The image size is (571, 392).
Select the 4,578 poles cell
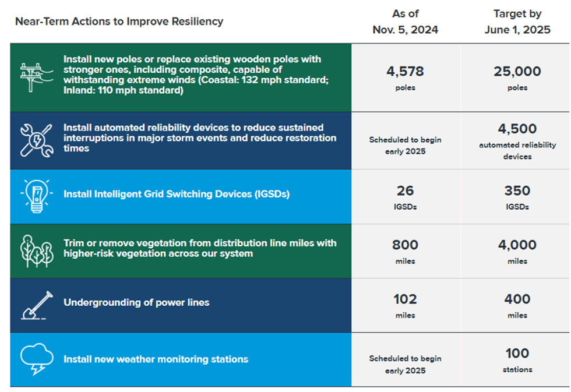coord(406,77)
